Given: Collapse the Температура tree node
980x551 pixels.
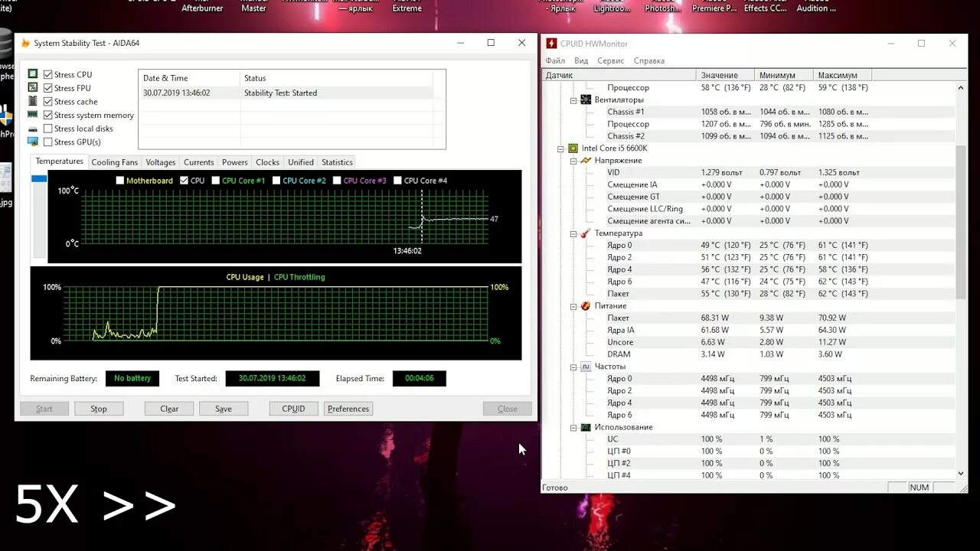Looking at the screenshot, I should (x=573, y=233).
